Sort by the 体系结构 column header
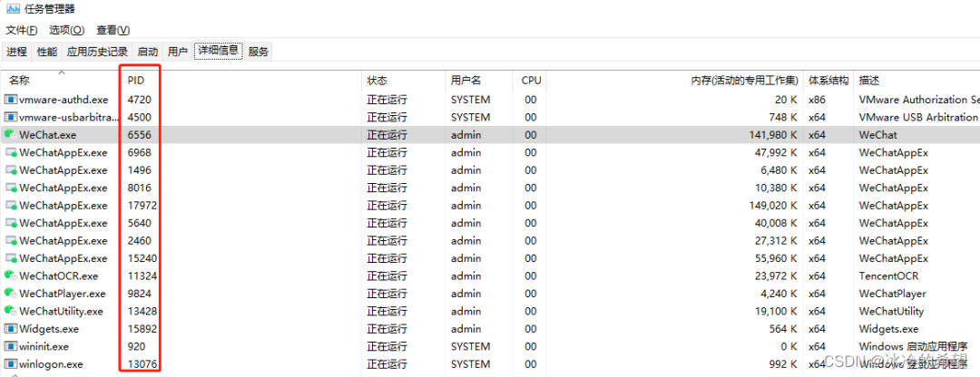 pyautogui.click(x=828, y=81)
